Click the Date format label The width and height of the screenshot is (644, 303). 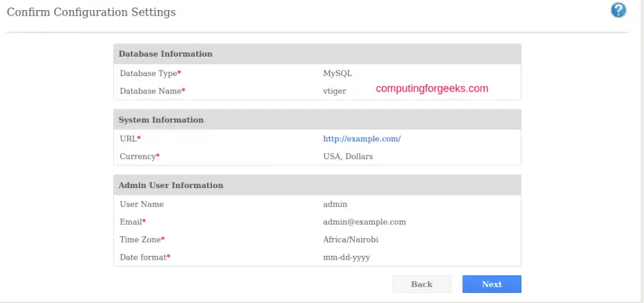pos(145,258)
